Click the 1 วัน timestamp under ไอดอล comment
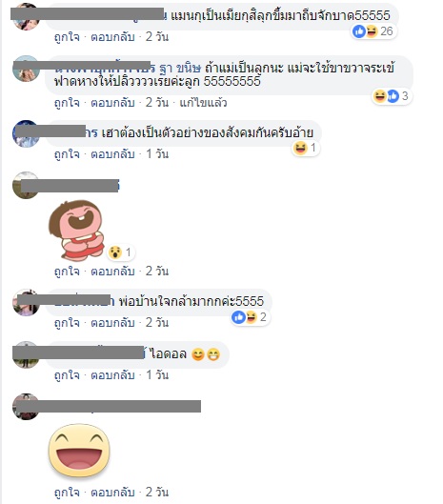443x504 pixels. pos(157,375)
